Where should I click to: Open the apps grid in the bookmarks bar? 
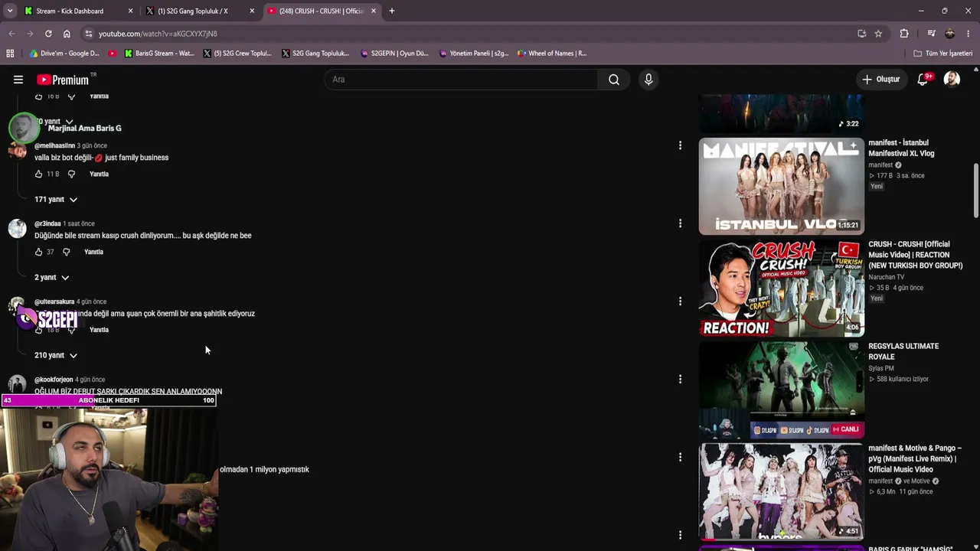[10, 54]
